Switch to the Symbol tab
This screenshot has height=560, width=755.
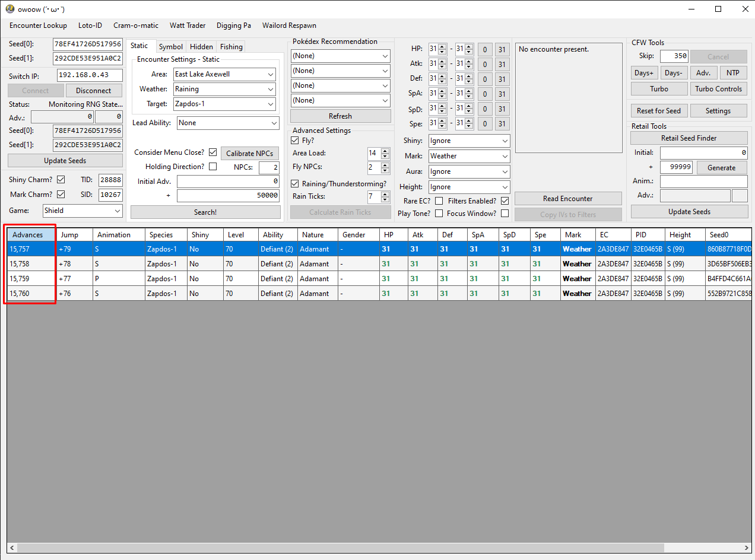click(x=171, y=47)
